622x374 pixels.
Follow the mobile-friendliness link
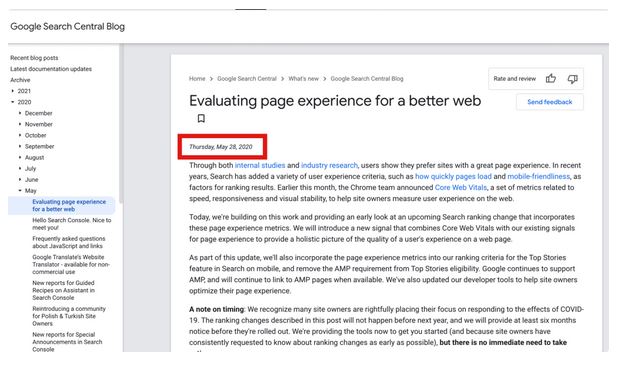(x=538, y=176)
